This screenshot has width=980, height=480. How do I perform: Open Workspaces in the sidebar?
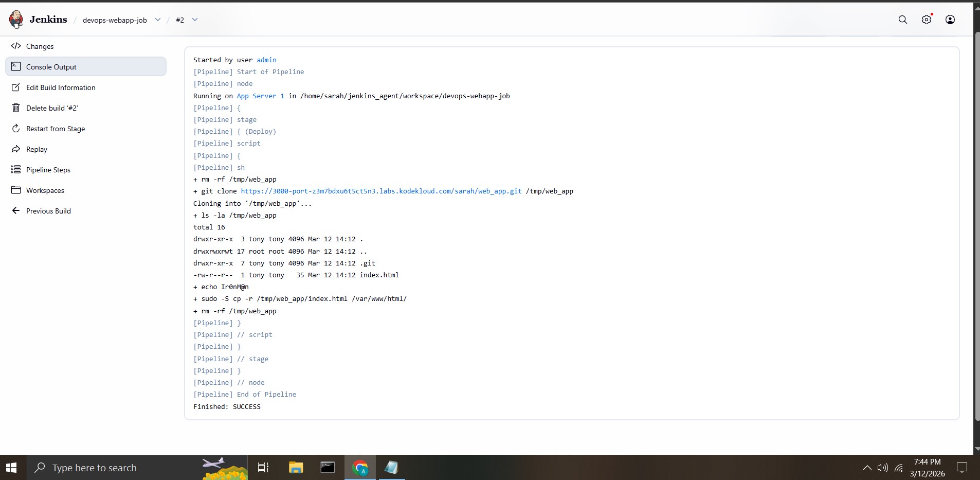pos(86,190)
